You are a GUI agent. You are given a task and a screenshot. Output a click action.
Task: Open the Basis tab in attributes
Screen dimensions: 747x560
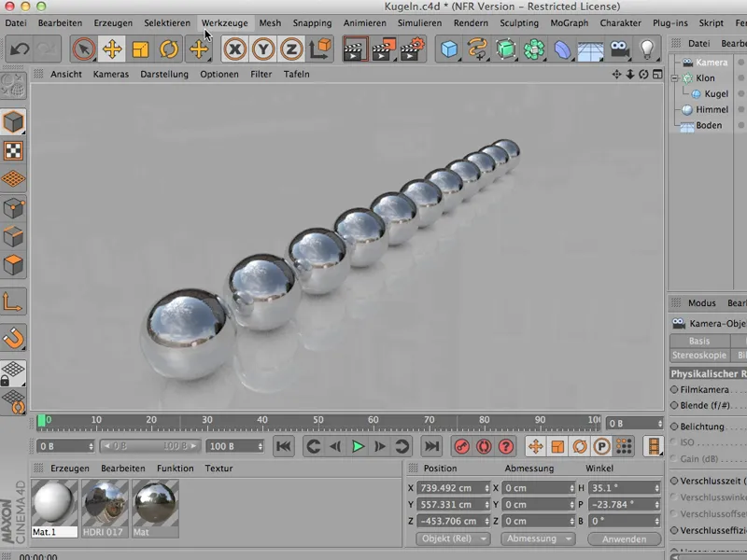(698, 341)
